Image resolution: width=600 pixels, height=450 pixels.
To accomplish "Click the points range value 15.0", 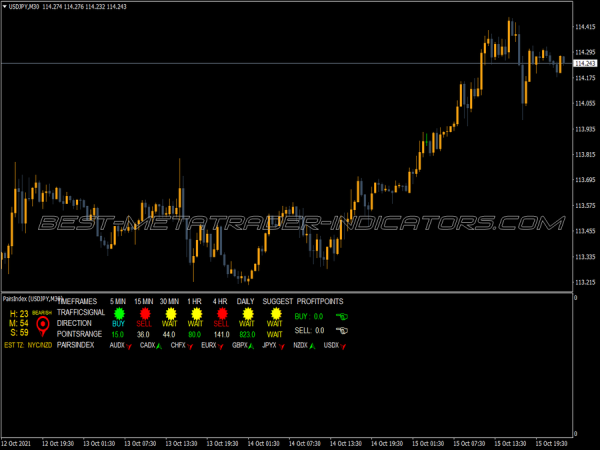I will click(x=117, y=334).
